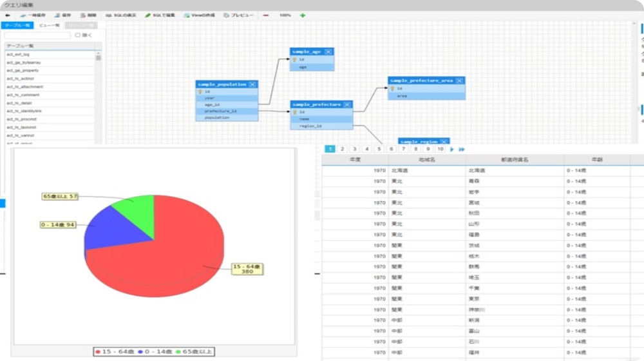Switch to the ビュー一覧 tab
Screen dimensions: 644x361
[50, 26]
